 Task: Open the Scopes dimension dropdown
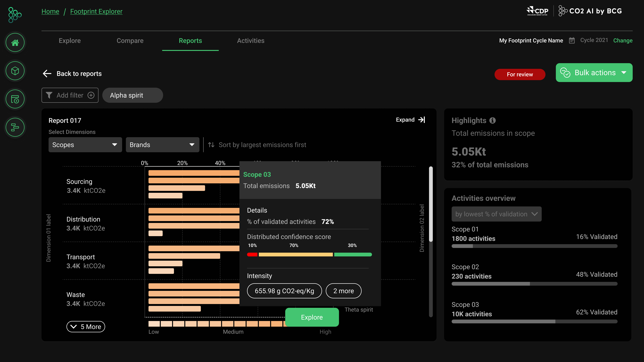tap(85, 145)
